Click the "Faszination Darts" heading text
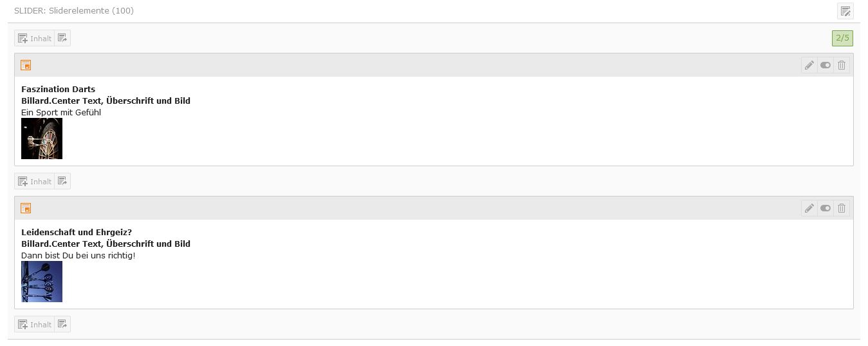 (58, 90)
